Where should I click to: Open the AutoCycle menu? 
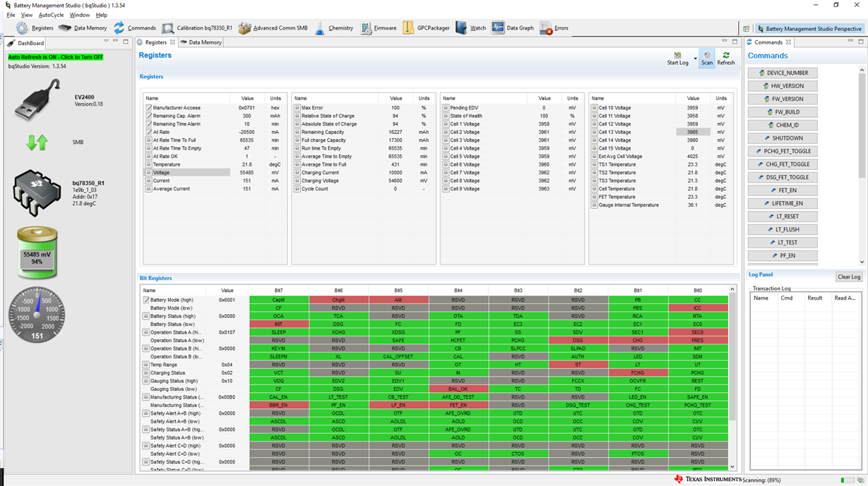pos(51,15)
